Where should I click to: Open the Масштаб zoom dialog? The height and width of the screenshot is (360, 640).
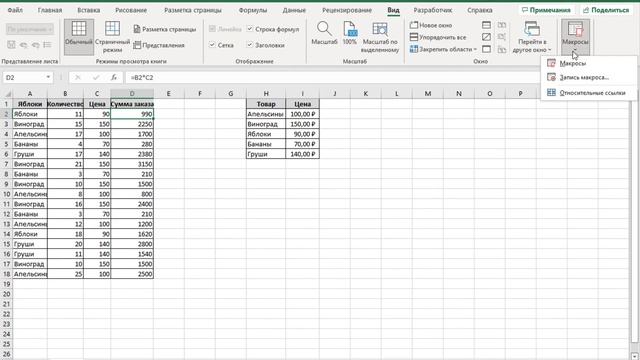pyautogui.click(x=324, y=33)
